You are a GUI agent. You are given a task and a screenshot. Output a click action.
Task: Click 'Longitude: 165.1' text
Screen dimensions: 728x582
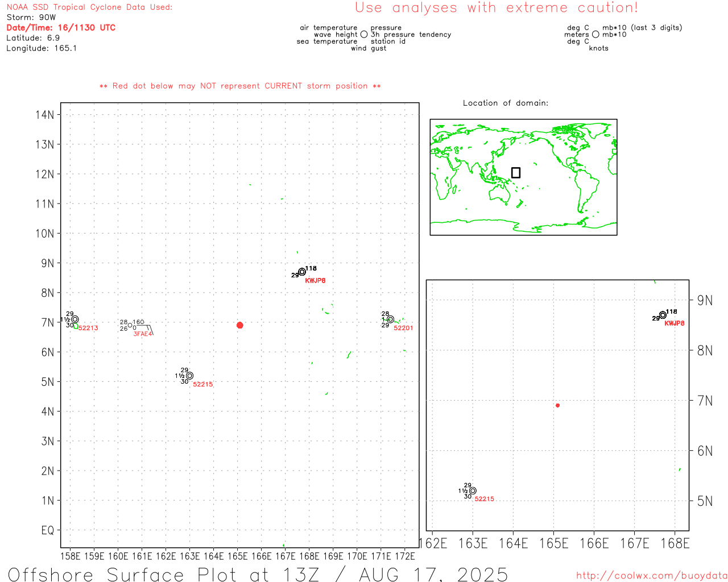42,48
